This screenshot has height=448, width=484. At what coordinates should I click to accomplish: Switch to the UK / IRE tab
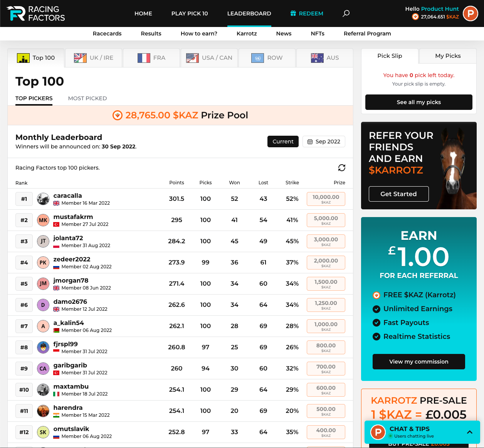click(x=94, y=58)
